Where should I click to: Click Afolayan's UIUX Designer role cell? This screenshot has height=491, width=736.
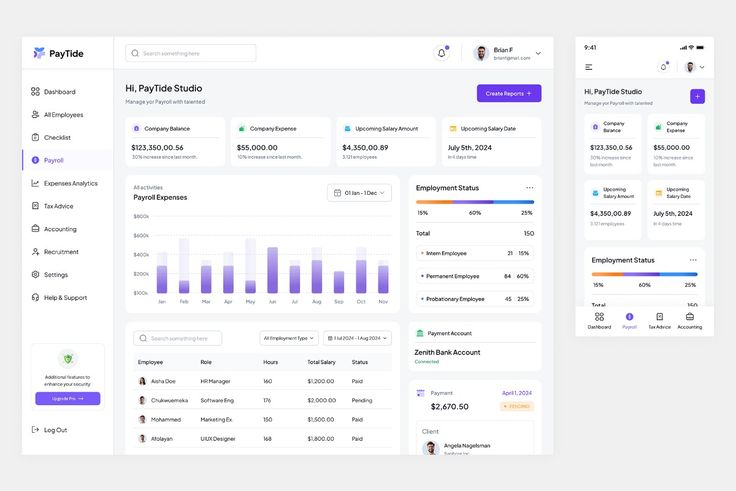click(x=218, y=438)
